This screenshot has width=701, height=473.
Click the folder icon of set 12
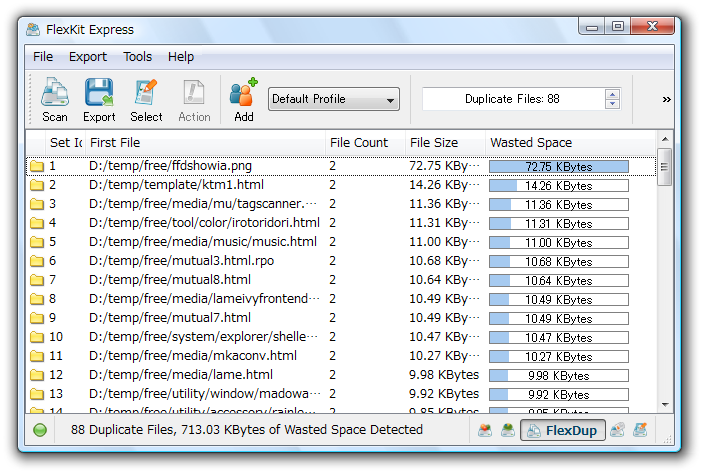[x=37, y=375]
